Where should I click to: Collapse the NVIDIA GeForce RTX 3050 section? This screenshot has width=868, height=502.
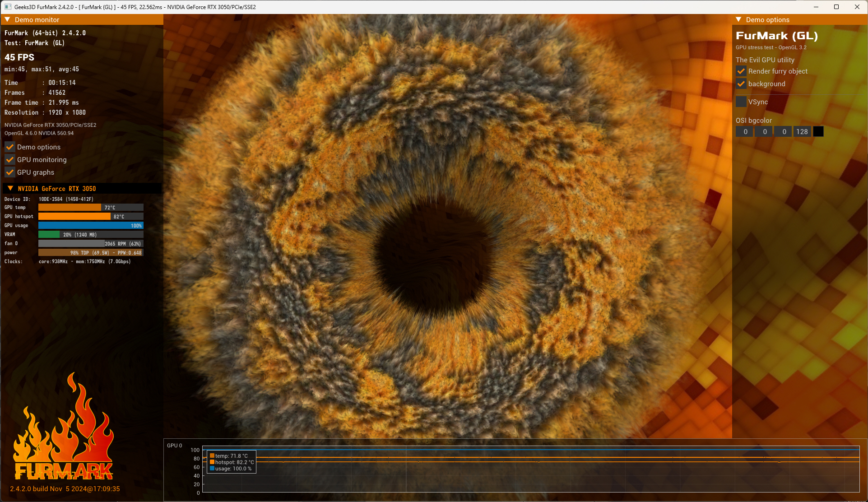coord(10,189)
